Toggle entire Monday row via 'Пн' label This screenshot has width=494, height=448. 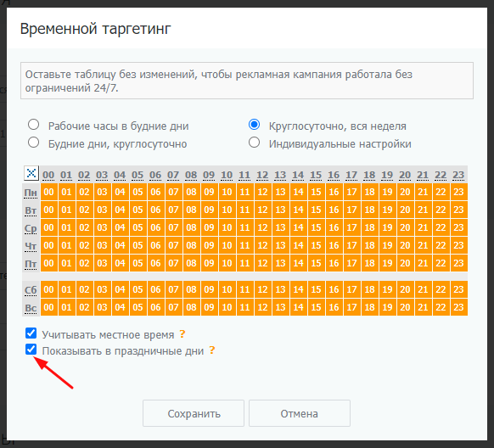coord(31,193)
